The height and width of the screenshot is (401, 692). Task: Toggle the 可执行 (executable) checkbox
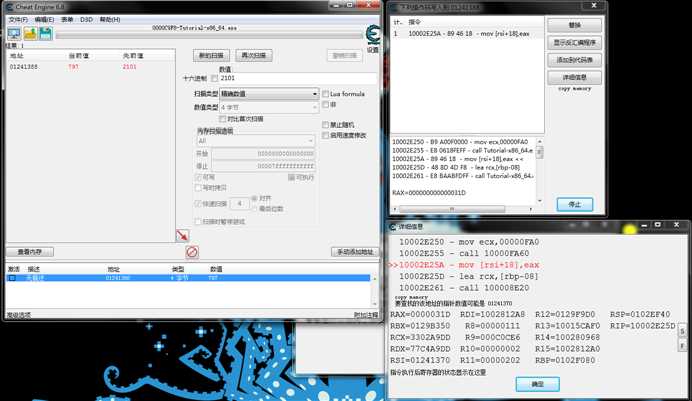291,177
